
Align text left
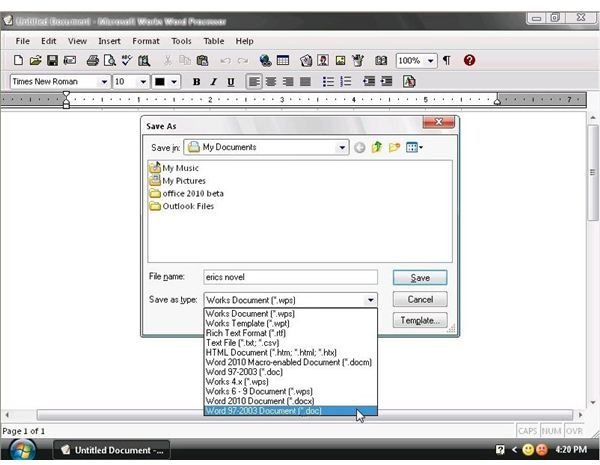point(254,82)
